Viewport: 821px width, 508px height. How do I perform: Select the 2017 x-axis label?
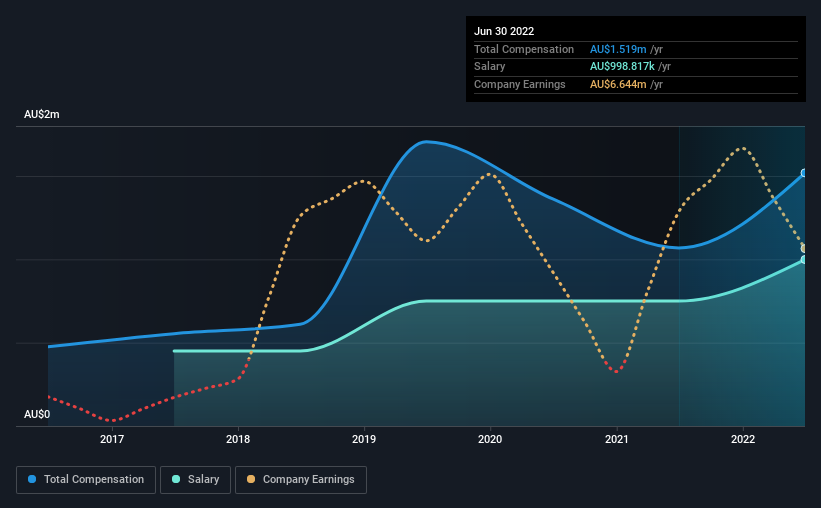112,439
